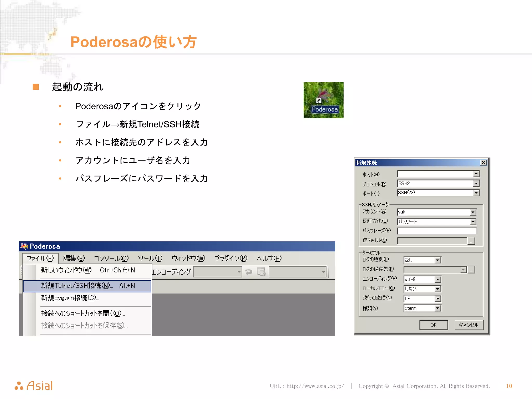This screenshot has height=399, width=532.
Task: Choose 接続へのショートカットを開く(O) entry
Action: [87, 313]
